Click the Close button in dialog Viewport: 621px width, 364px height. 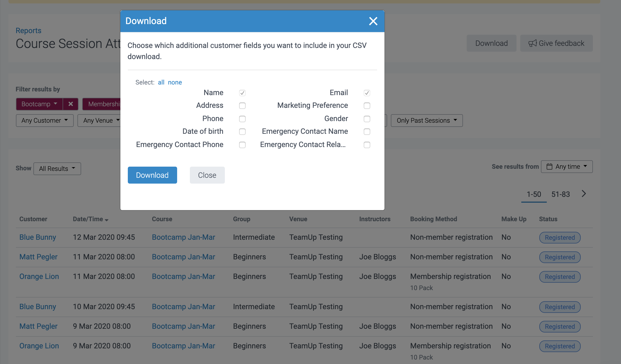pyautogui.click(x=207, y=175)
